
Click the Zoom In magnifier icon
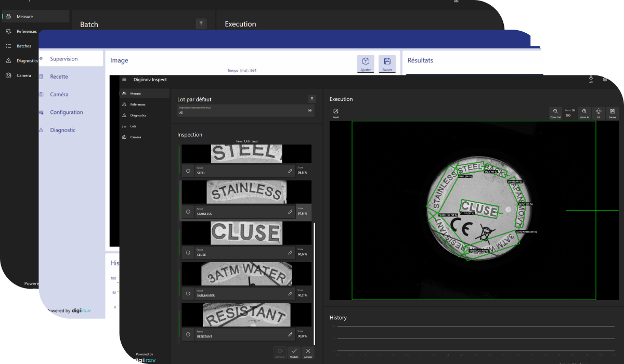coord(584,111)
